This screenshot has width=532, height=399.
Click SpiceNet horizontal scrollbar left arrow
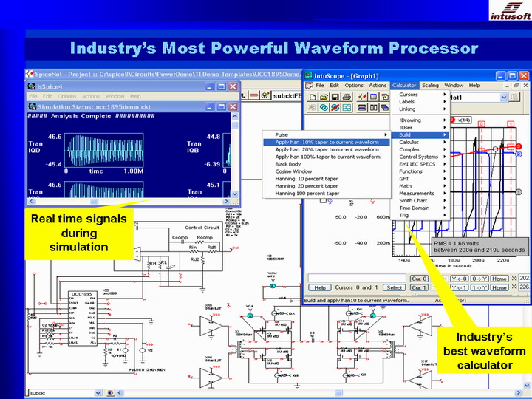(x=120, y=393)
